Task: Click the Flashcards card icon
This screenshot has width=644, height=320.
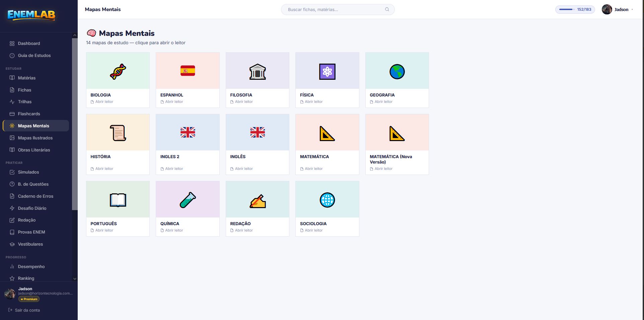Action: pos(12,114)
